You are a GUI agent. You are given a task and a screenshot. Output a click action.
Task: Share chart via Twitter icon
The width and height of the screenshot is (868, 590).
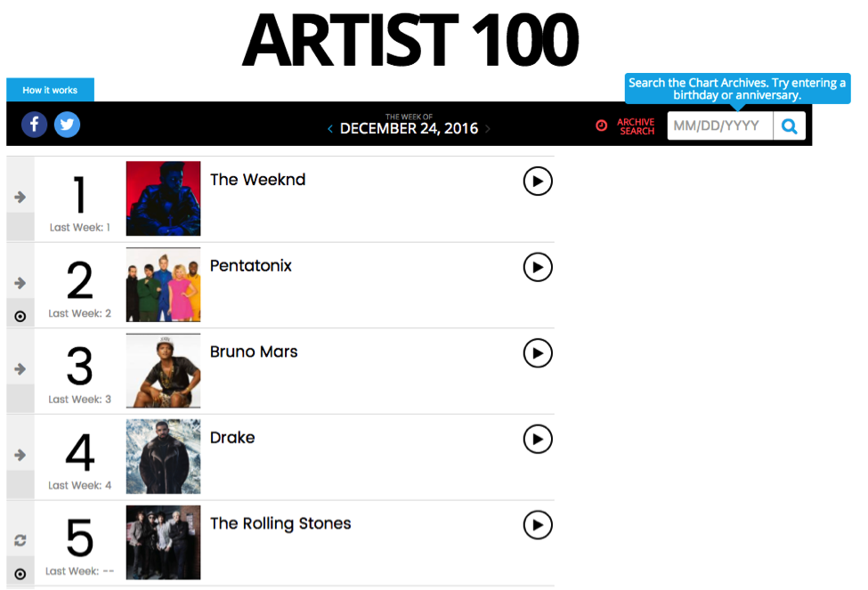[x=67, y=125]
